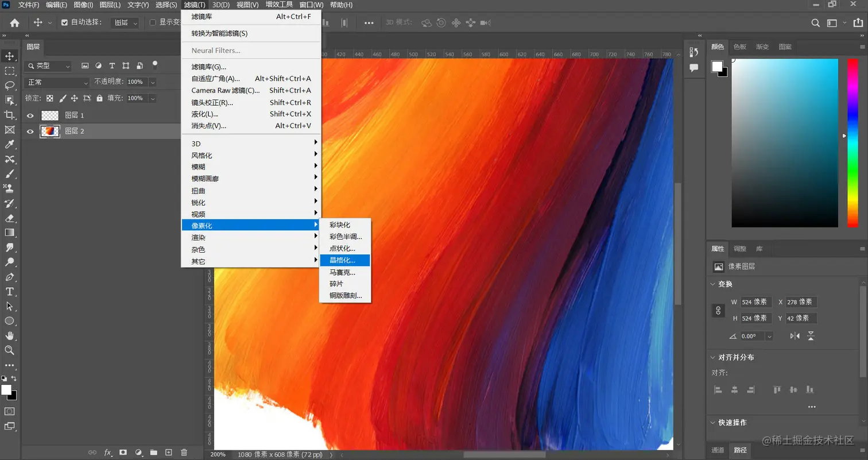Toggle the W/H link in the Properties panel
The width and height of the screenshot is (868, 460).
(719, 310)
